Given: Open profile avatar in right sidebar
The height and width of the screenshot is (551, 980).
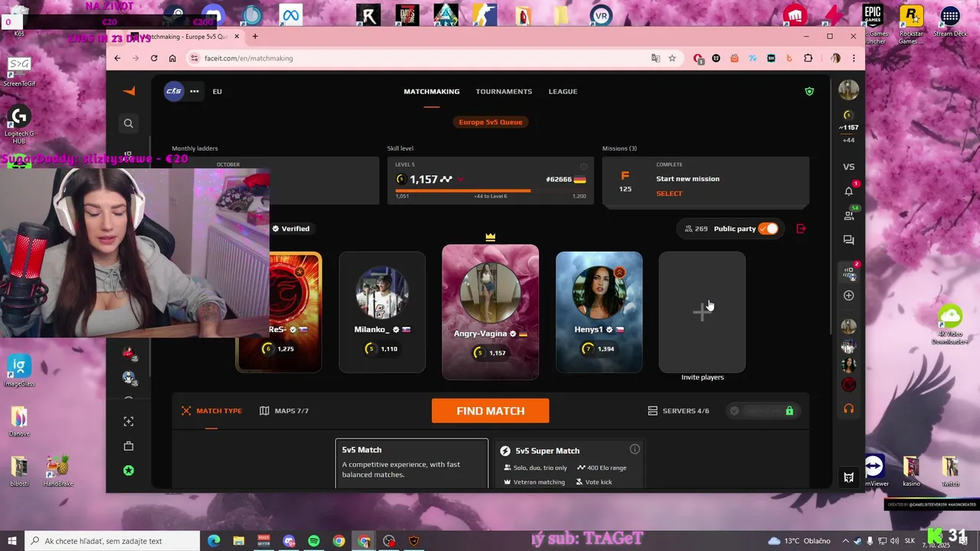Looking at the screenshot, I should click(848, 90).
